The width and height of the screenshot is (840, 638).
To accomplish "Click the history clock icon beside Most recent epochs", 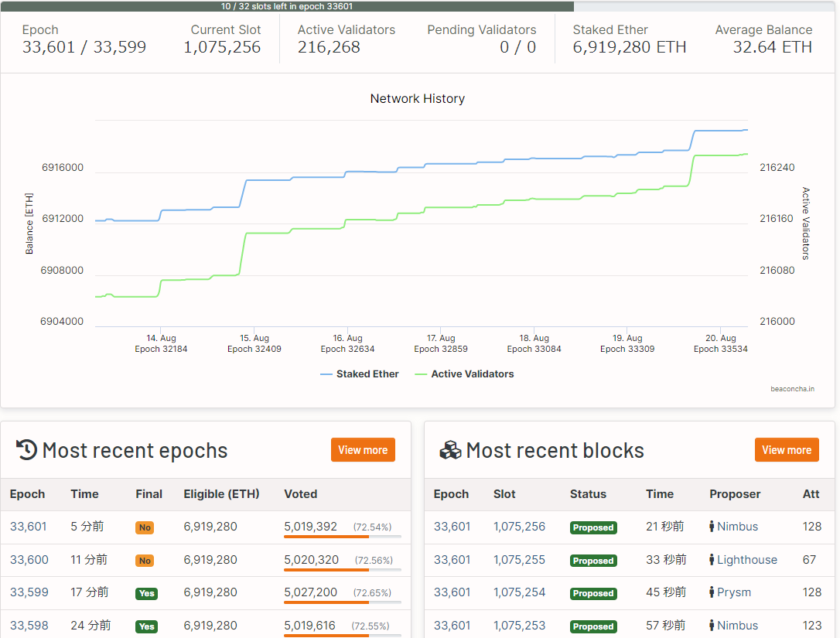I will point(27,450).
